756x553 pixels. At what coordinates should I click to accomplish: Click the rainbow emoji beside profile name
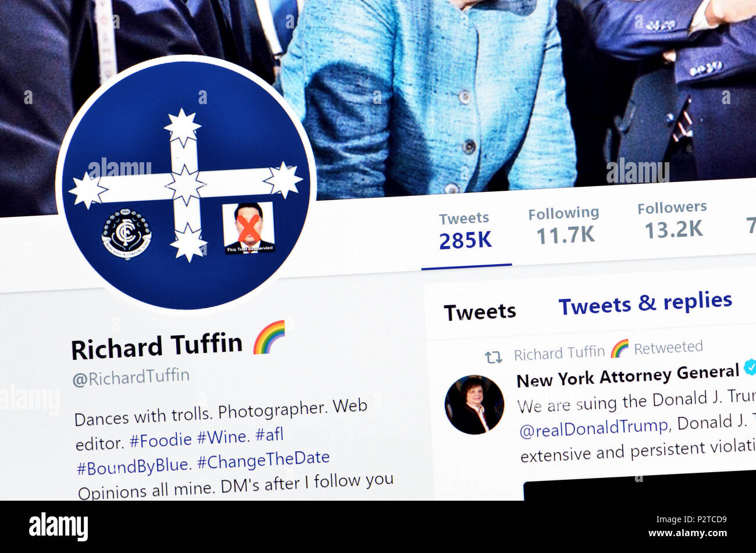click(x=269, y=337)
